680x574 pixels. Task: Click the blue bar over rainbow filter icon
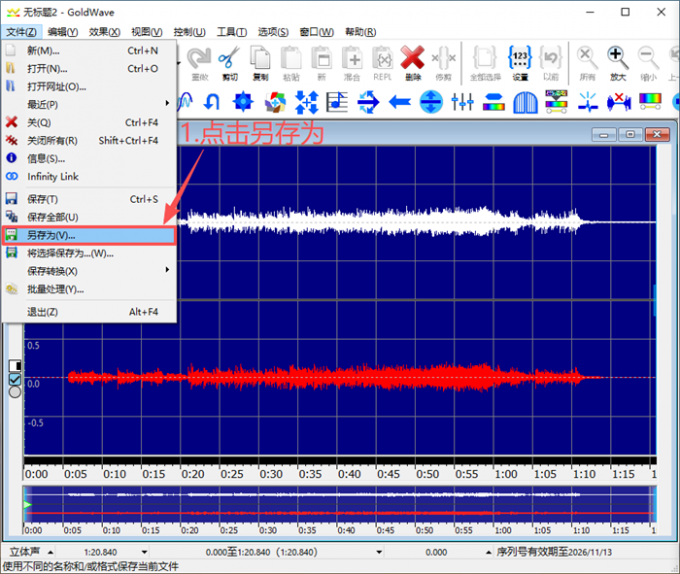pos(494,102)
